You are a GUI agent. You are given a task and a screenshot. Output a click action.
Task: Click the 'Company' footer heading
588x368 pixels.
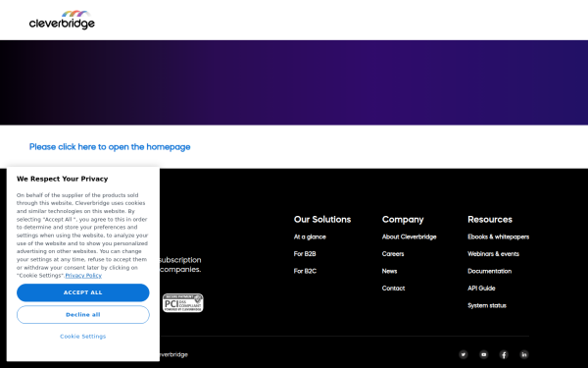coord(403,220)
